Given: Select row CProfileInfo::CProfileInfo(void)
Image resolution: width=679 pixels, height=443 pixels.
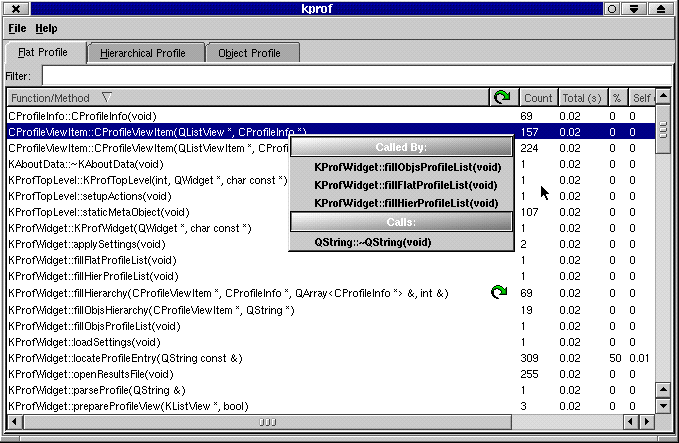Looking at the screenshot, I should click(331, 116).
